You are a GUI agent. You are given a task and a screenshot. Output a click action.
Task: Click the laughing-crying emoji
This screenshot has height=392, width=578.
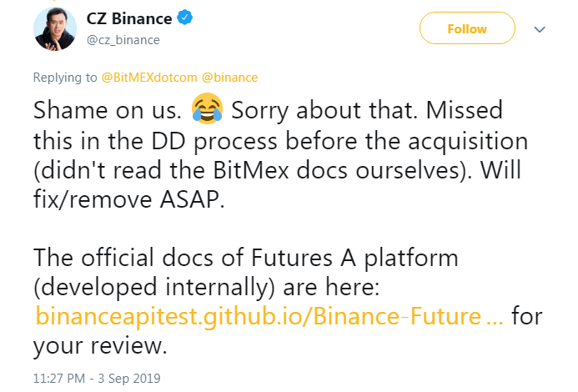pyautogui.click(x=208, y=109)
